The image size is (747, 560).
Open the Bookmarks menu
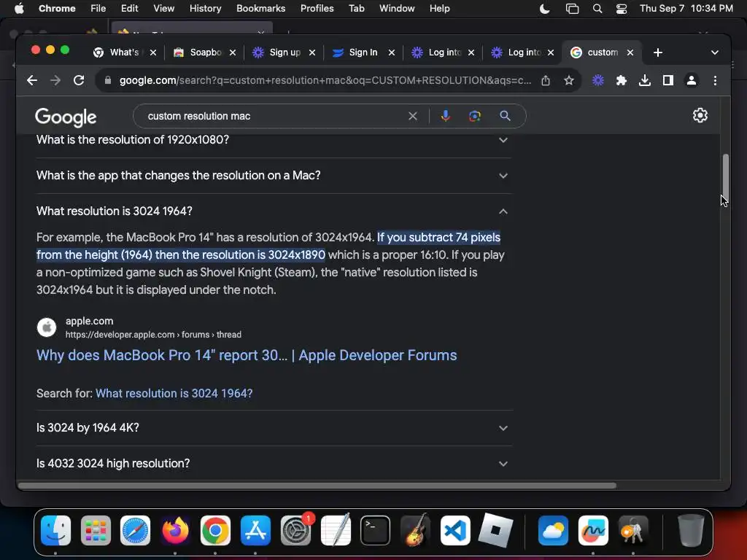tap(260, 9)
